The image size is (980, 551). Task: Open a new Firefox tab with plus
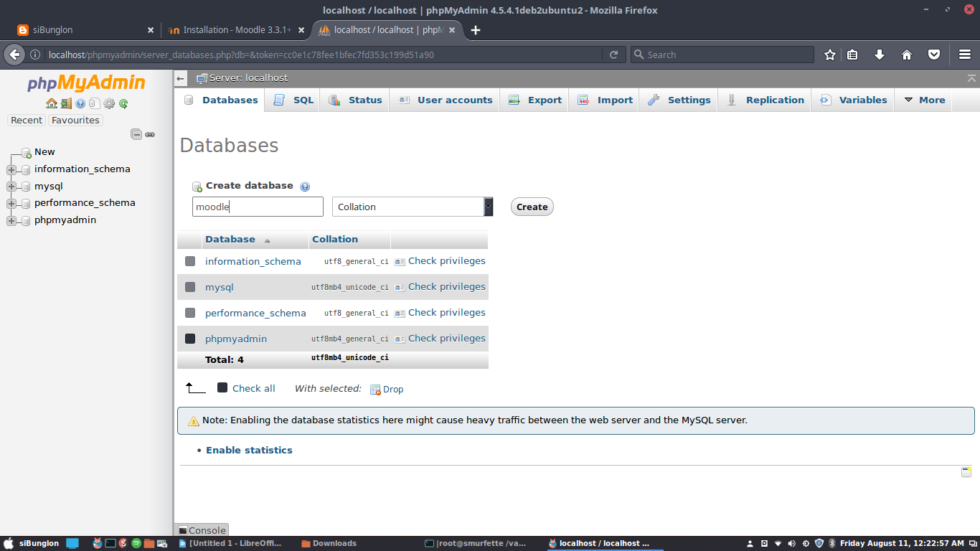pyautogui.click(x=476, y=30)
